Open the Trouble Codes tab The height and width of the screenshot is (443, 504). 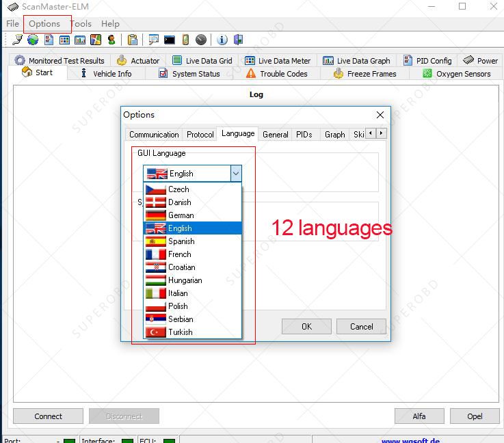coord(277,74)
